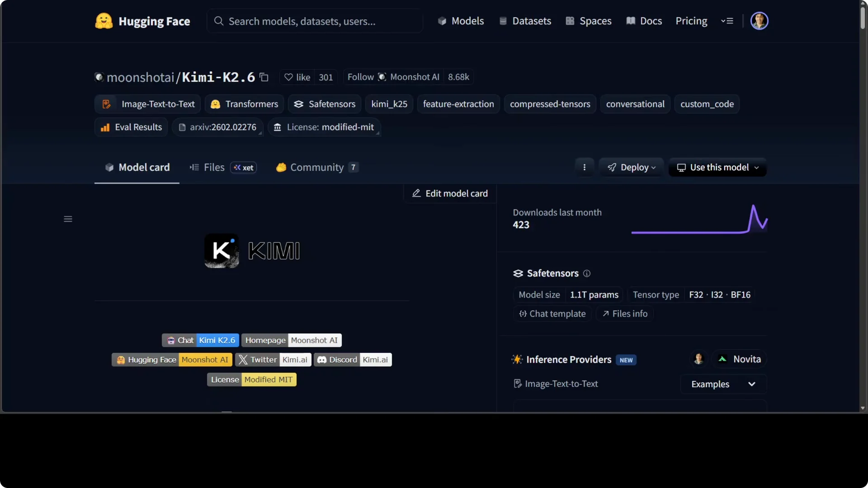
Task: Switch to the Files tab
Action: (223, 168)
